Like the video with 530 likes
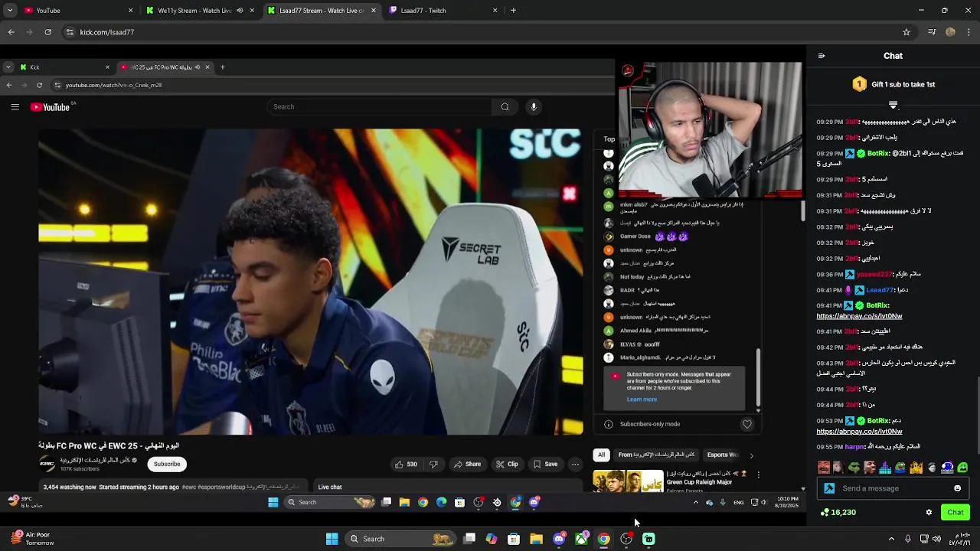This screenshot has width=980, height=551. pyautogui.click(x=405, y=465)
